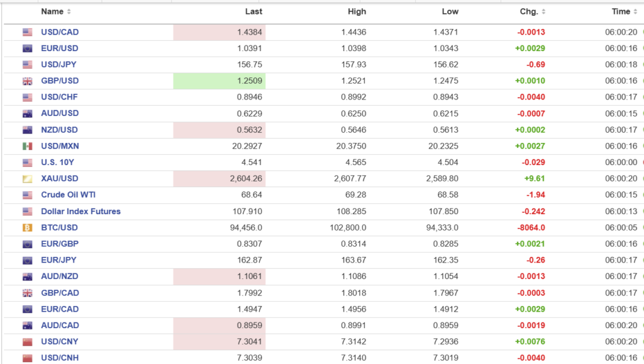The height and width of the screenshot is (364, 644).
Task: Click the UK flag icon next to GBP/USD
Action: 27,81
